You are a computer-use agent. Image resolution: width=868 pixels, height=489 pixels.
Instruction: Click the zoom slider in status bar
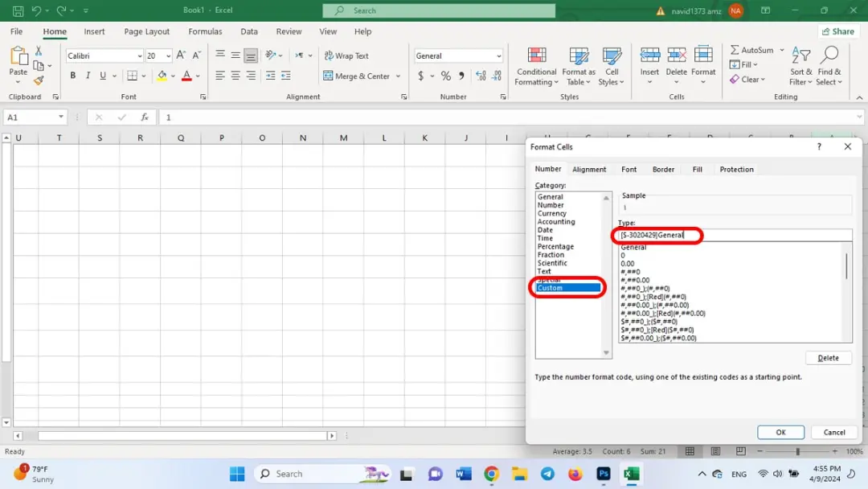point(797,451)
